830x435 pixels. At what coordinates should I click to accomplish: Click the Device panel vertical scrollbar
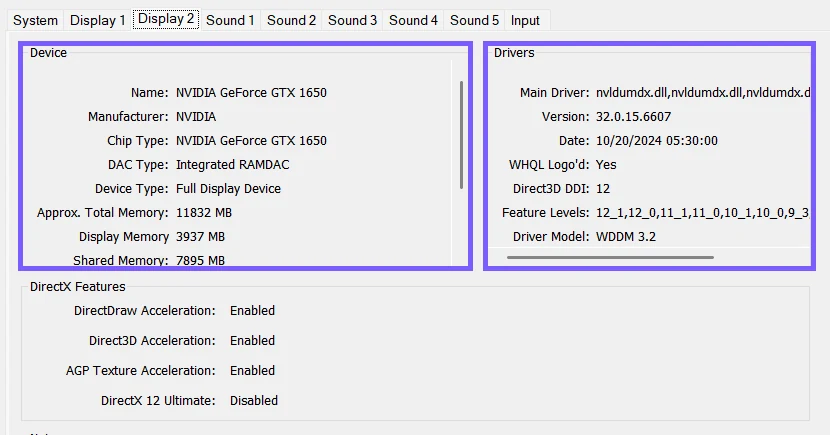pos(462,135)
